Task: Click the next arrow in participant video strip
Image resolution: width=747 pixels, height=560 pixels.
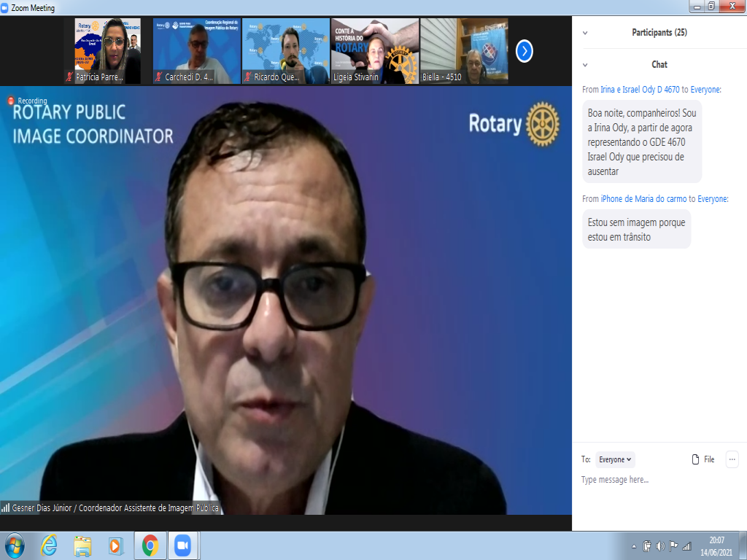Action: pyautogui.click(x=525, y=51)
